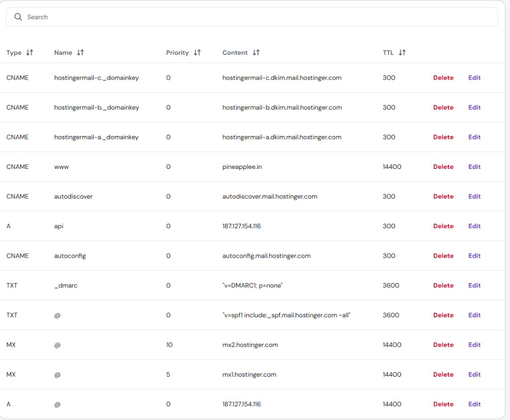Sort records by Name column arrows
Screen dimensions: 510x420
click(80, 52)
